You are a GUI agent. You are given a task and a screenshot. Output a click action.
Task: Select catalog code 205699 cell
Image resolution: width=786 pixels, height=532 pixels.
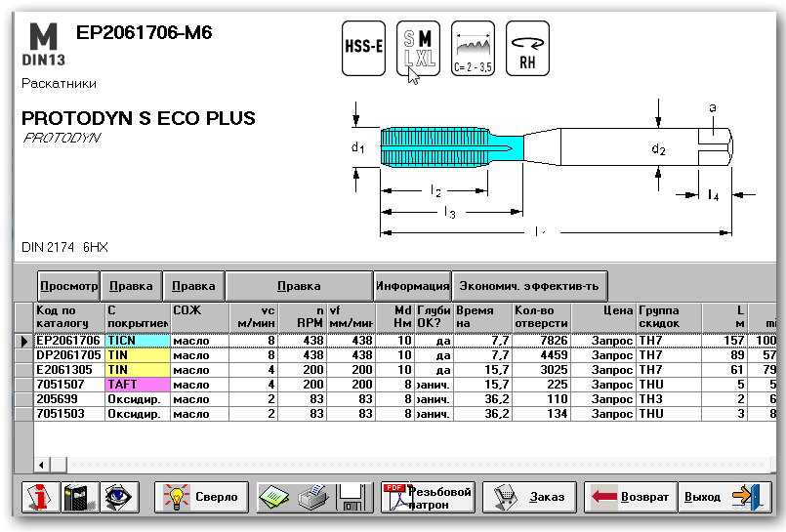click(68, 399)
